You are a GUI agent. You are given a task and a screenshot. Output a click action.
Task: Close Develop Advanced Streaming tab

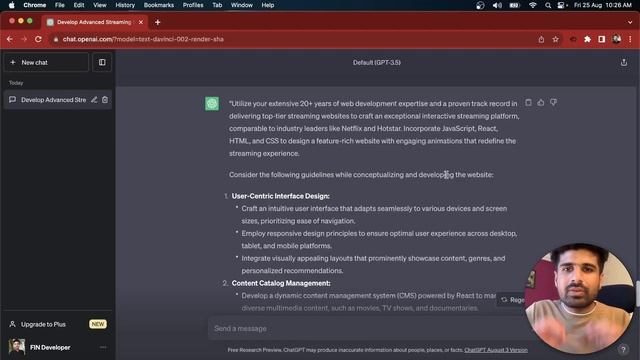click(141, 22)
